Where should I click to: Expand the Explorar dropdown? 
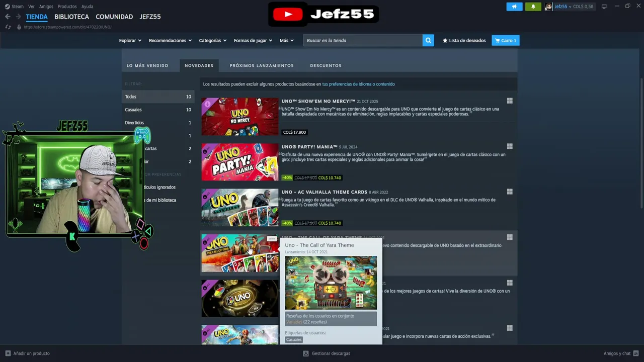coord(130,40)
